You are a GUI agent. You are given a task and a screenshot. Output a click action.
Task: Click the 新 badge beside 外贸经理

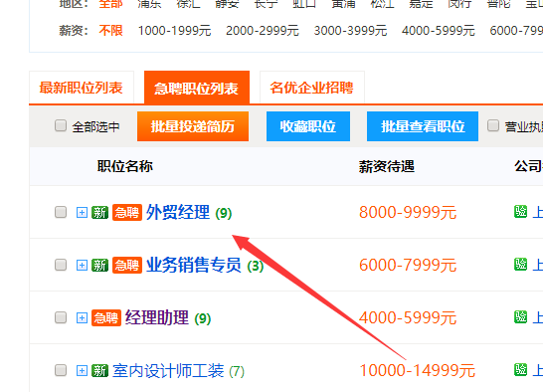tap(99, 213)
